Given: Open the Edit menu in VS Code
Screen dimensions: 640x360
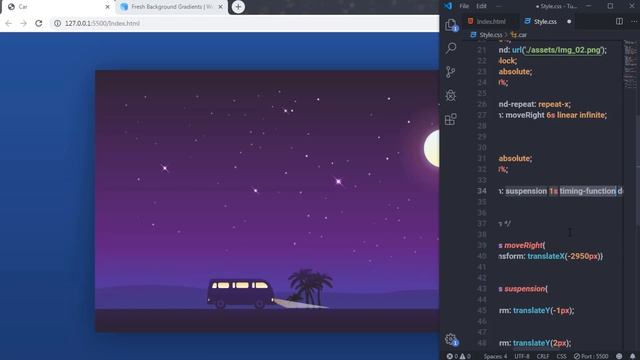Looking at the screenshot, I should pos(481,6).
